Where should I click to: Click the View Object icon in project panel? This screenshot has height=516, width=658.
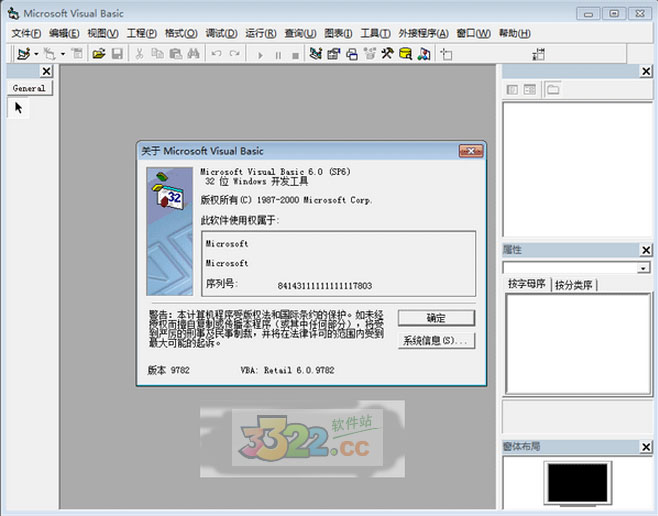point(530,90)
